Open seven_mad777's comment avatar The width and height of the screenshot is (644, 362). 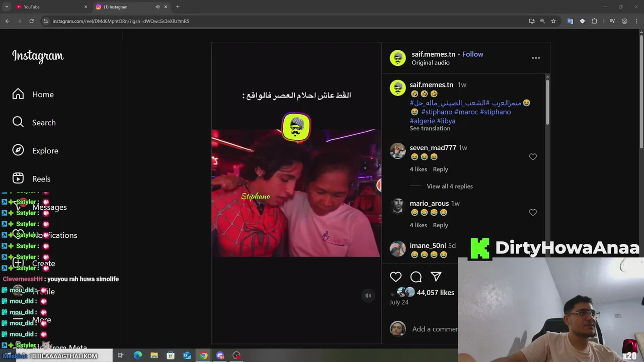[397, 151]
